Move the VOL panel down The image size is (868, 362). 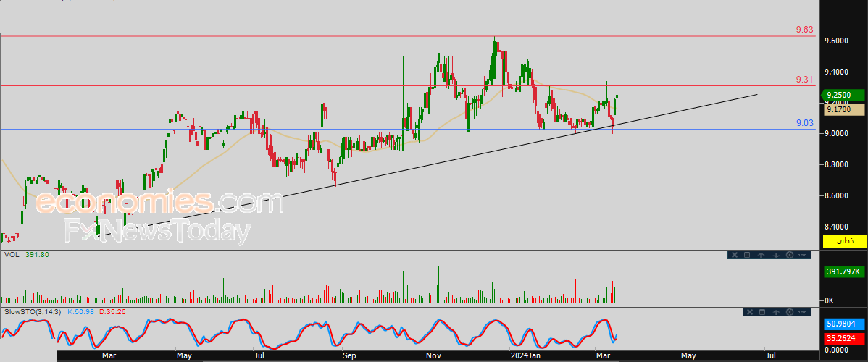(776, 255)
